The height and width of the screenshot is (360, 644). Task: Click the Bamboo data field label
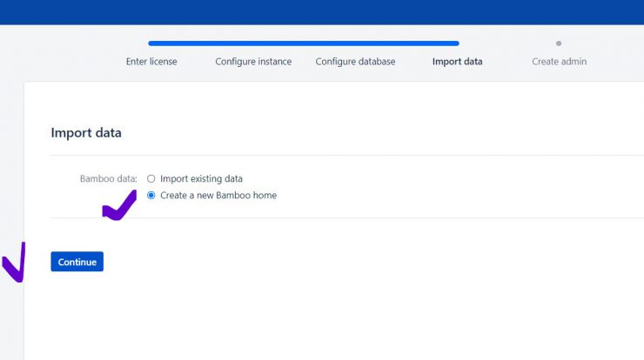(109, 178)
